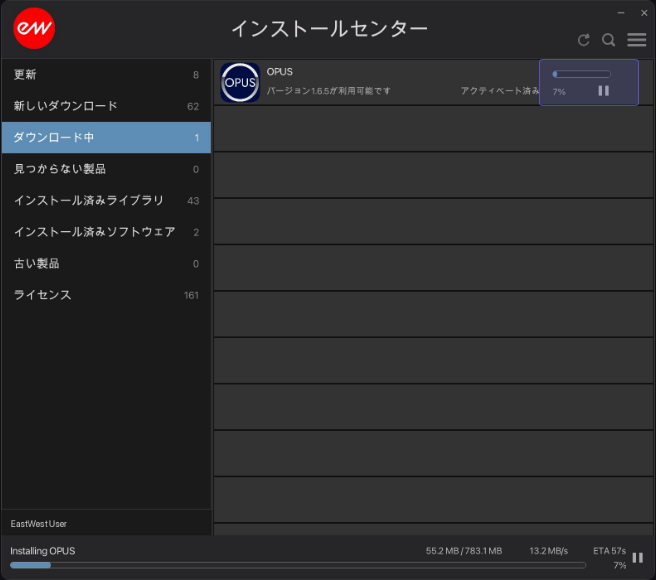Open インストール済みソフトウェア category
This screenshot has width=656, height=580.
pos(106,232)
